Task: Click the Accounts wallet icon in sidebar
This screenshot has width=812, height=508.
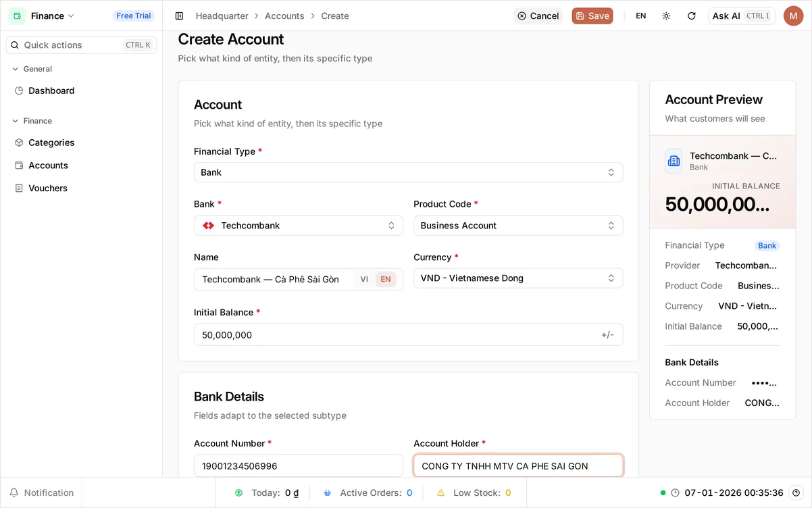Action: 19,166
